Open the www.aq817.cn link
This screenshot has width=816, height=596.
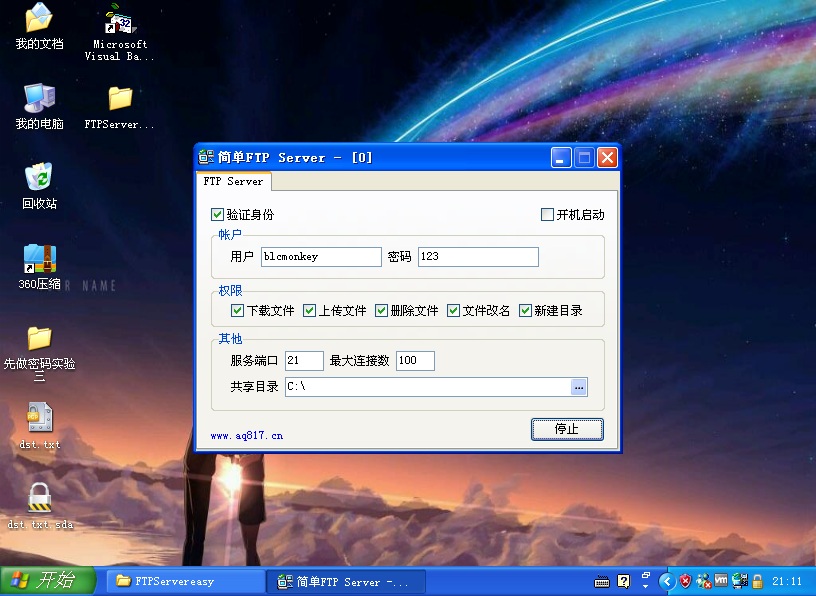(247, 435)
